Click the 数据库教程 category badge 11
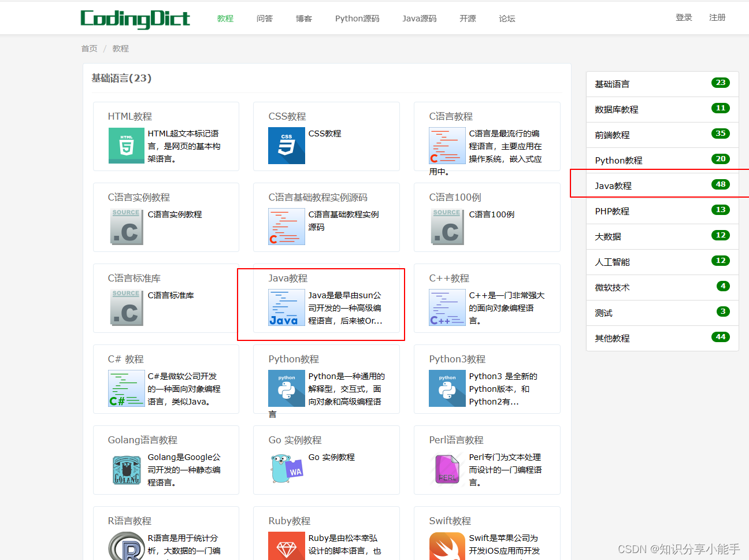749x560 pixels. [x=720, y=108]
